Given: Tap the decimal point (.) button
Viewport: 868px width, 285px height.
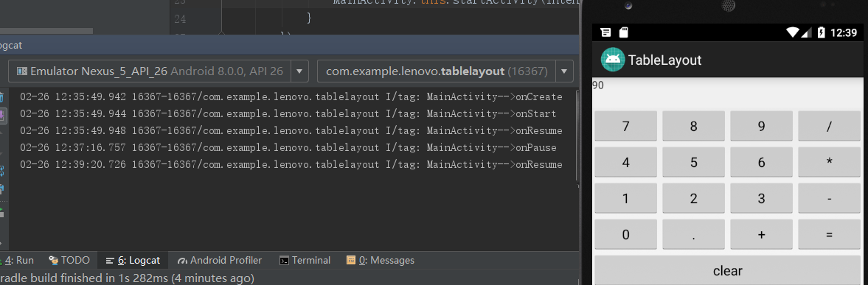Looking at the screenshot, I should coord(694,234).
